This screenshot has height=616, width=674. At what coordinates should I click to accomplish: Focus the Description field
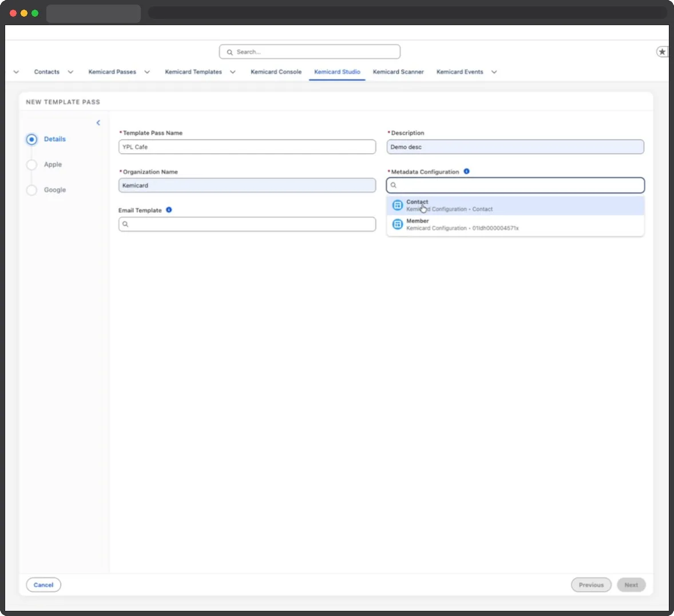[516, 147]
